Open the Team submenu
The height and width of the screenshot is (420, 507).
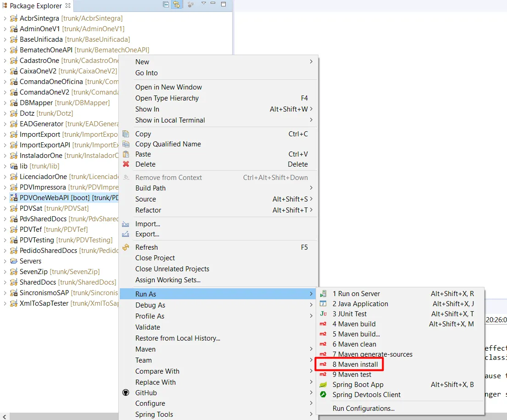coord(218,360)
